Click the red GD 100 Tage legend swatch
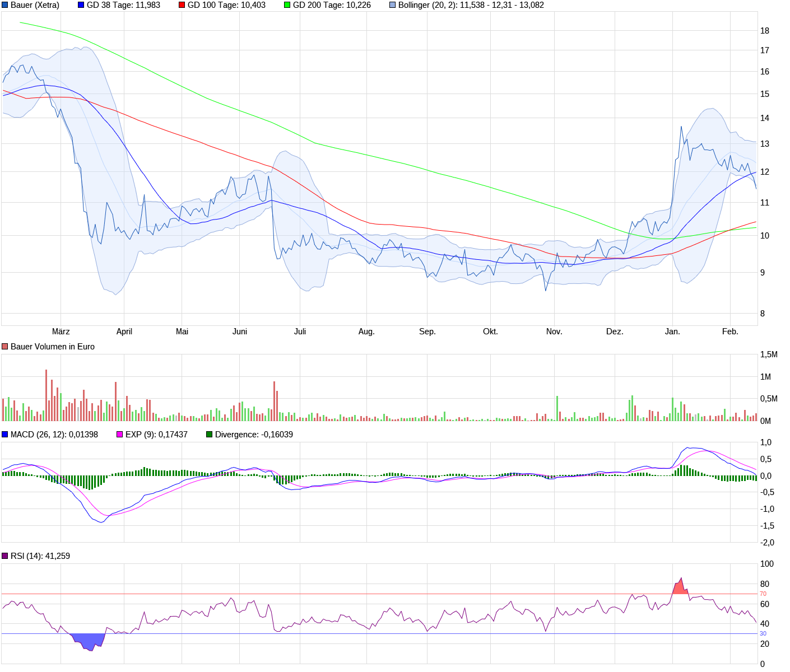790x672 pixels. tap(182, 5)
